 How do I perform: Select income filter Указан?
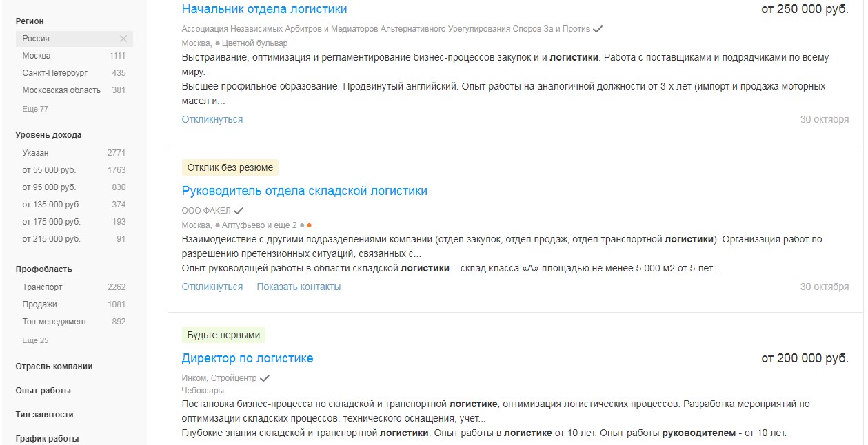[x=74, y=153]
